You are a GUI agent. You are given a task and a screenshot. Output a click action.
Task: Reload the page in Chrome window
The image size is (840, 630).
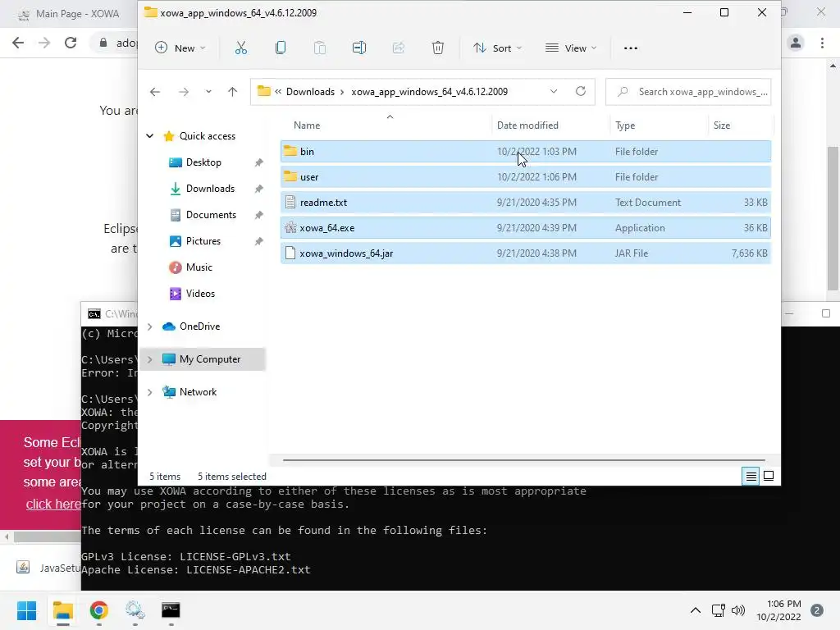click(x=71, y=43)
